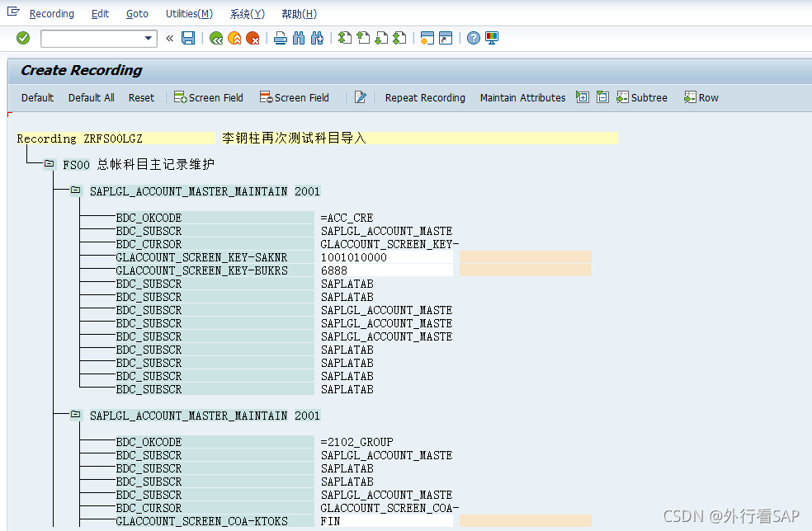
Task: Collapse the second SAPLGL_ACCOUNT_MASTER_MAINTAIN 2001 node
Action: 76,414
